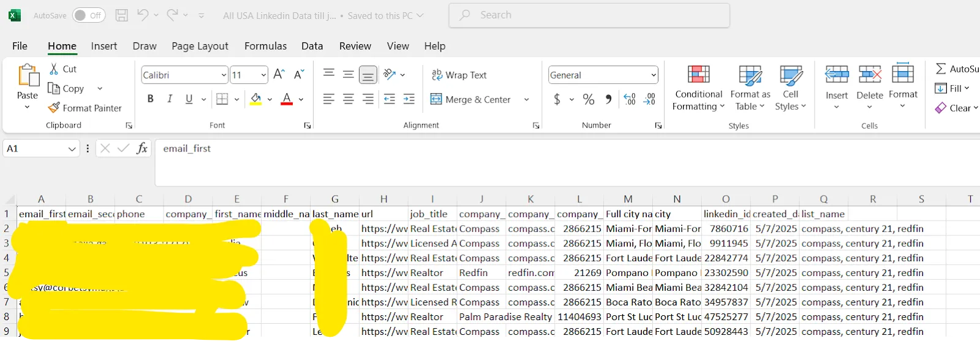Switch to the Review tab
Viewport: 980px width, 341px height.
coord(355,46)
